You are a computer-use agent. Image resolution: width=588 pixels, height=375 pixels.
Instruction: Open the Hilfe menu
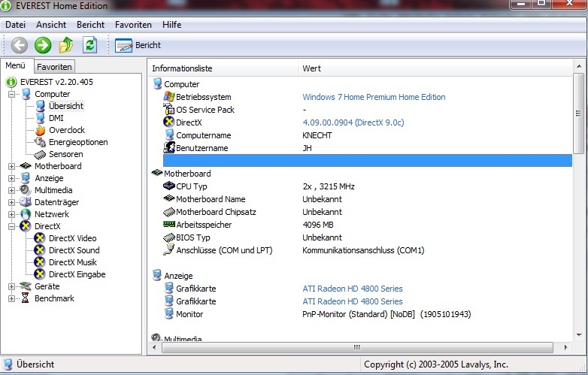(x=171, y=25)
